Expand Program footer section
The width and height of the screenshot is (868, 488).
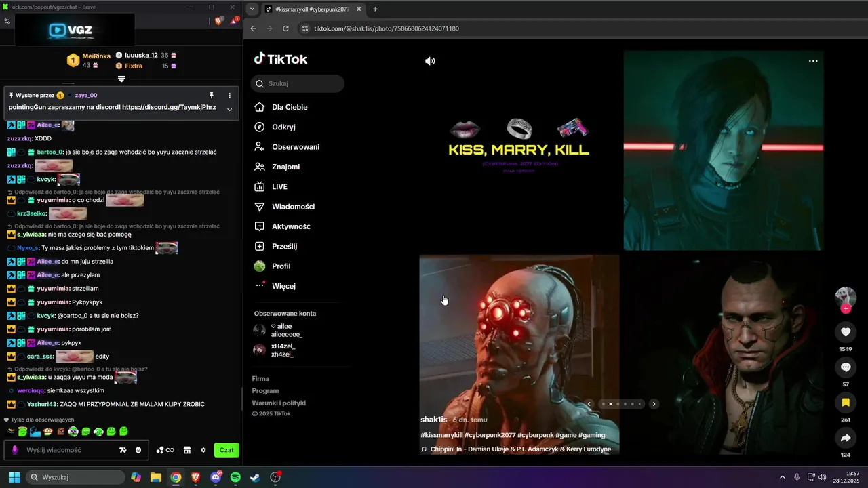pyautogui.click(x=265, y=390)
